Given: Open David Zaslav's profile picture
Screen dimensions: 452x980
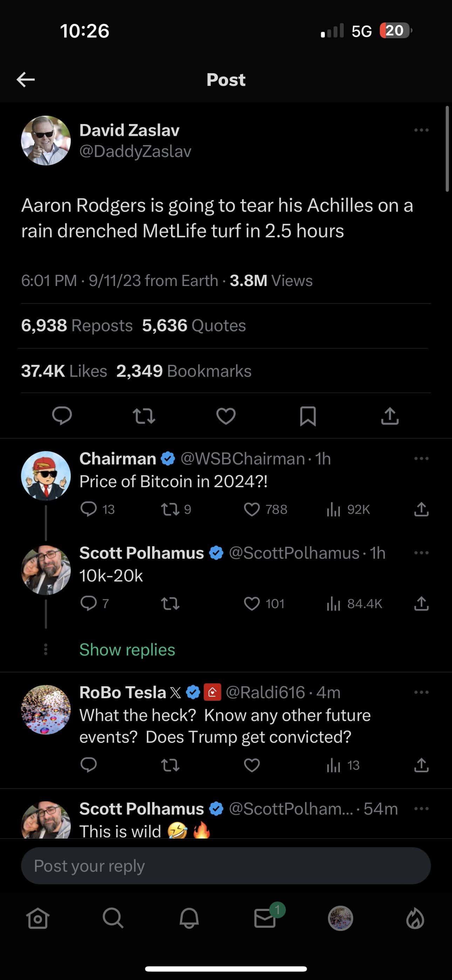Looking at the screenshot, I should pos(46,141).
